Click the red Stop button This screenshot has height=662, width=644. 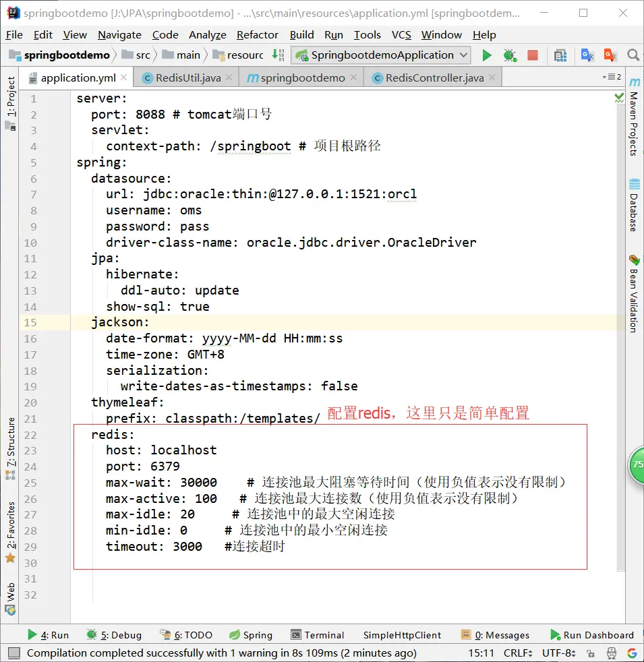pos(532,55)
